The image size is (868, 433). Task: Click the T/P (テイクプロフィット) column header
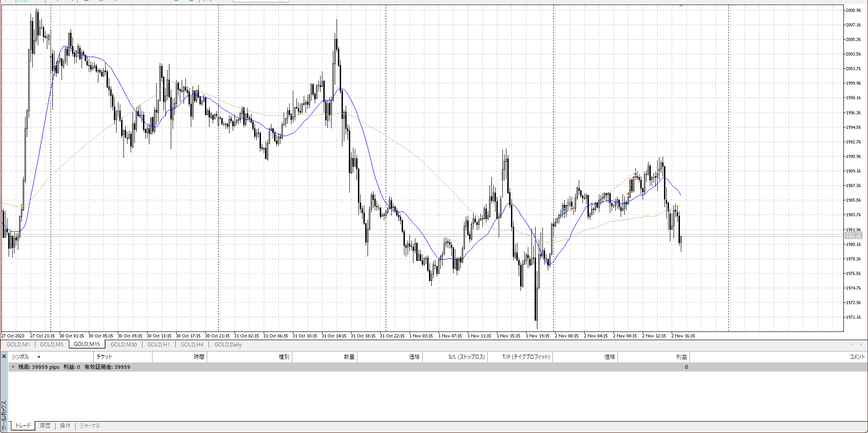coord(526,357)
